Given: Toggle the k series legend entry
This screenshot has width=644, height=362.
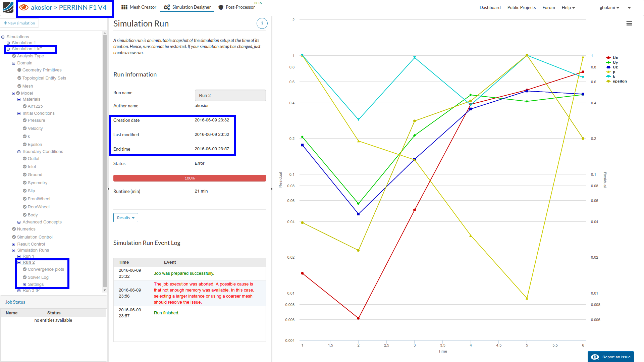Looking at the screenshot, I should click(x=614, y=76).
